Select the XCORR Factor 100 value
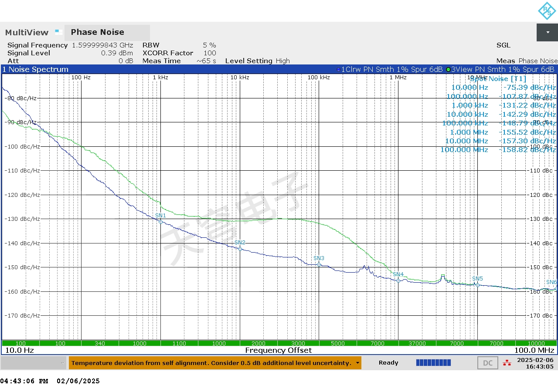 click(210, 53)
